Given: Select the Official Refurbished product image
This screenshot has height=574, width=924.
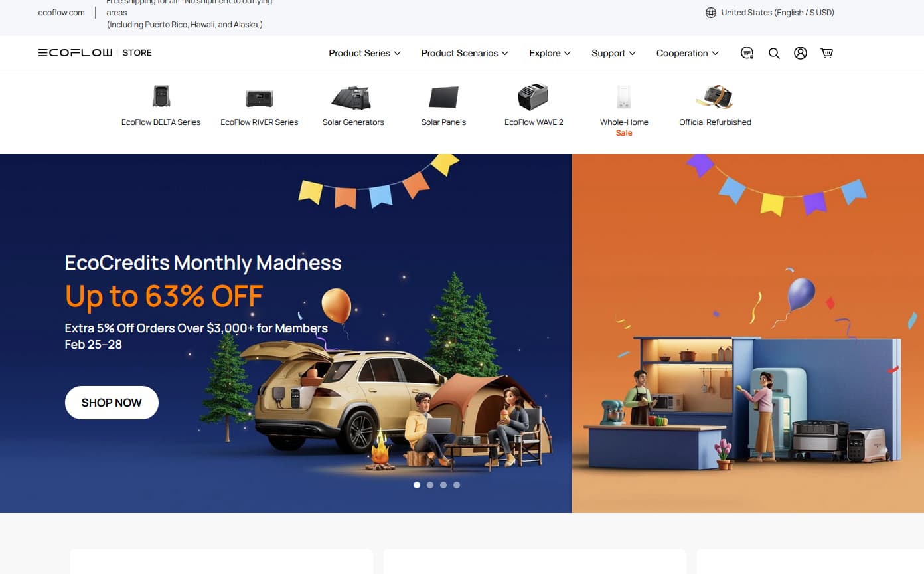Looking at the screenshot, I should (x=715, y=97).
